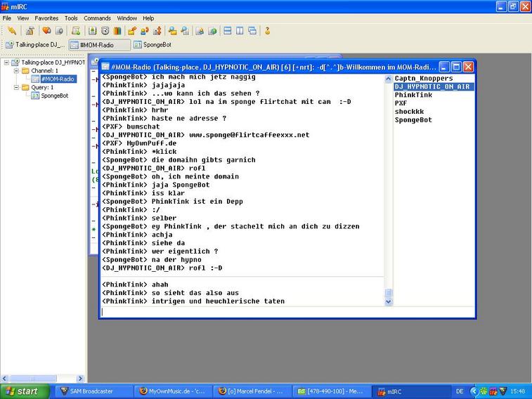532x399 pixels.
Task: Open the Favorites menu
Action: pyautogui.click(x=47, y=18)
